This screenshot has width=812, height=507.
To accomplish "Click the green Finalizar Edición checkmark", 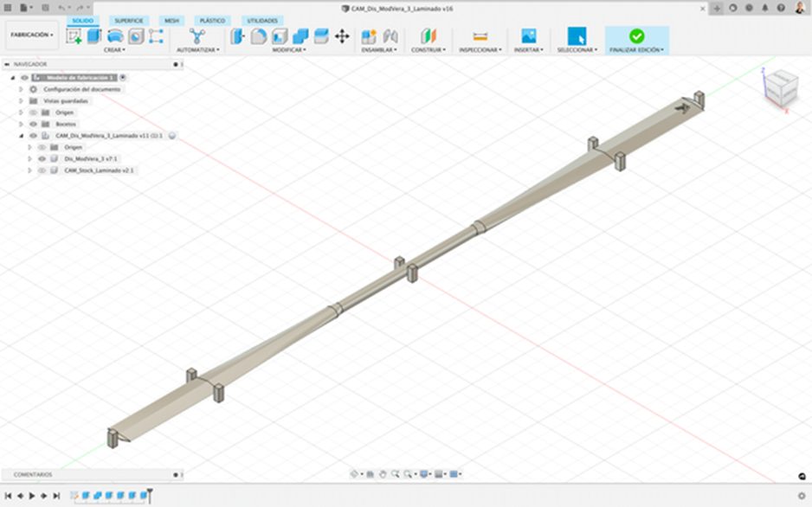I will point(636,36).
